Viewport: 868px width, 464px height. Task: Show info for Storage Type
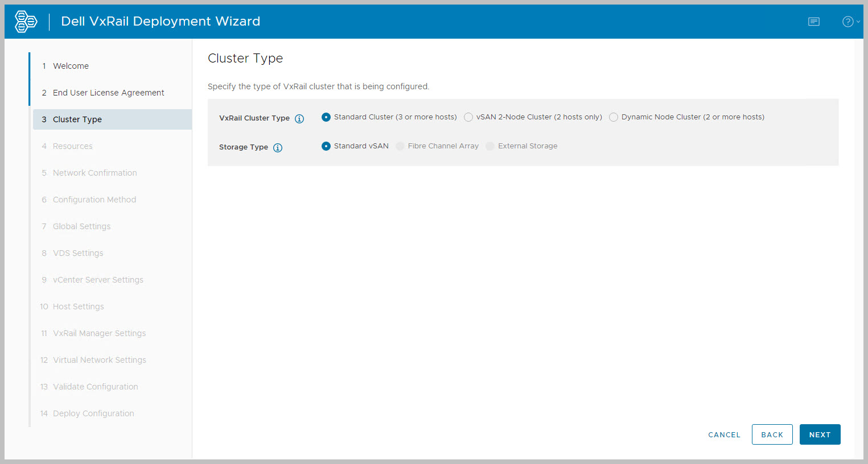pyautogui.click(x=278, y=148)
